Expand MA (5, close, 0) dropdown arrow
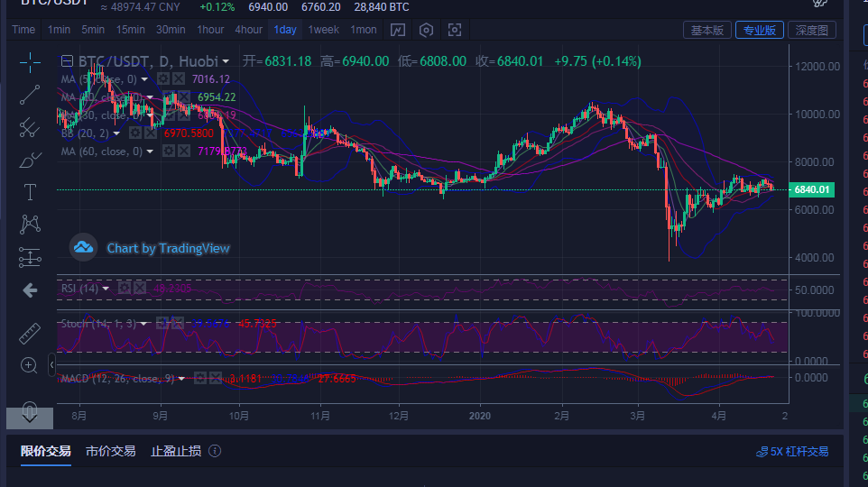This screenshot has width=868, height=487. pyautogui.click(x=144, y=79)
